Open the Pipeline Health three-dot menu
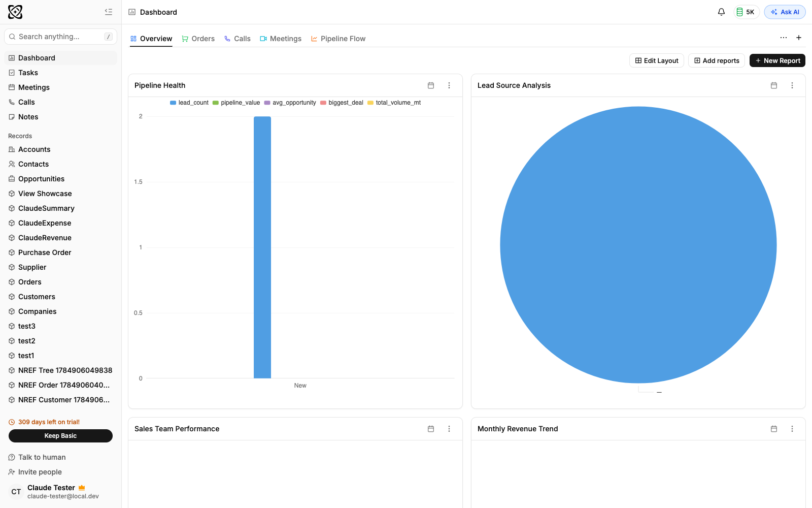 tap(449, 85)
